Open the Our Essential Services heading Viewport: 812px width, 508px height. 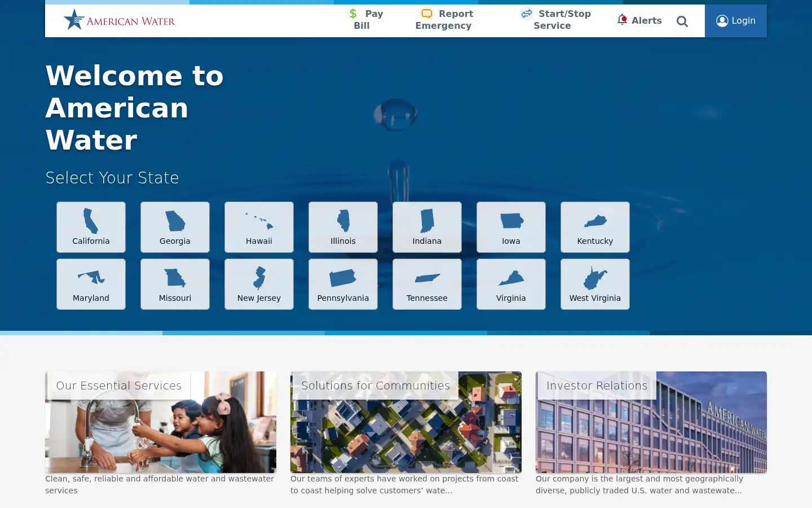119,386
